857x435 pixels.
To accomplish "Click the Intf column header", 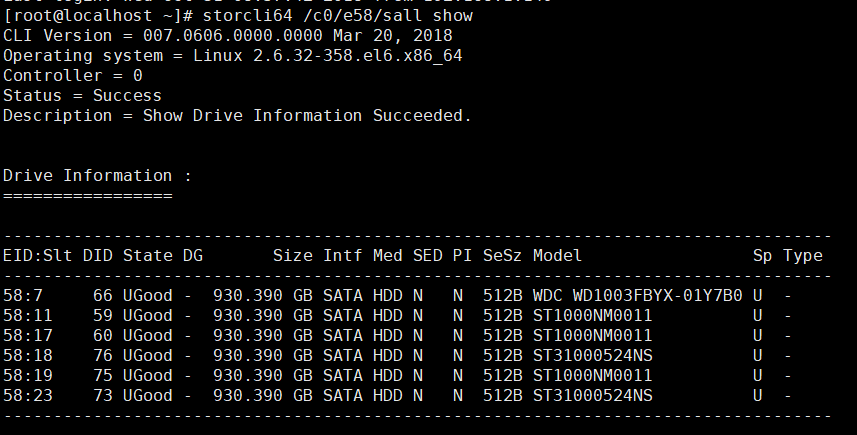I will pos(343,256).
